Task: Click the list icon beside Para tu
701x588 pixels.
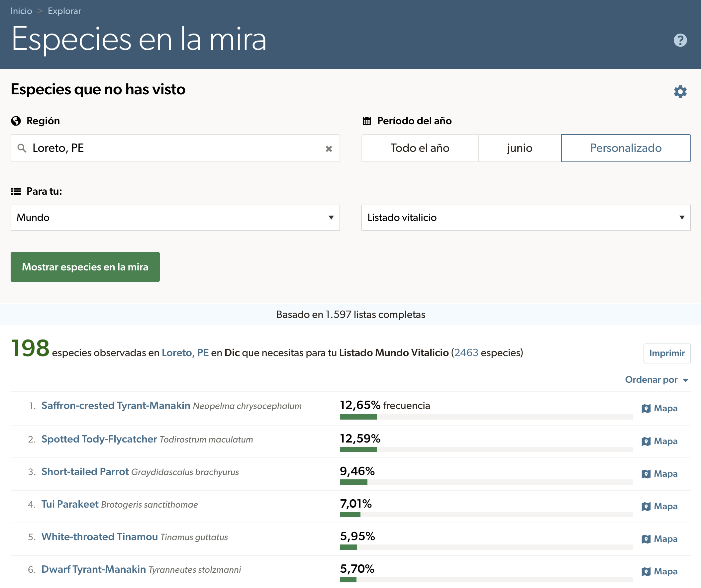Action: (16, 191)
